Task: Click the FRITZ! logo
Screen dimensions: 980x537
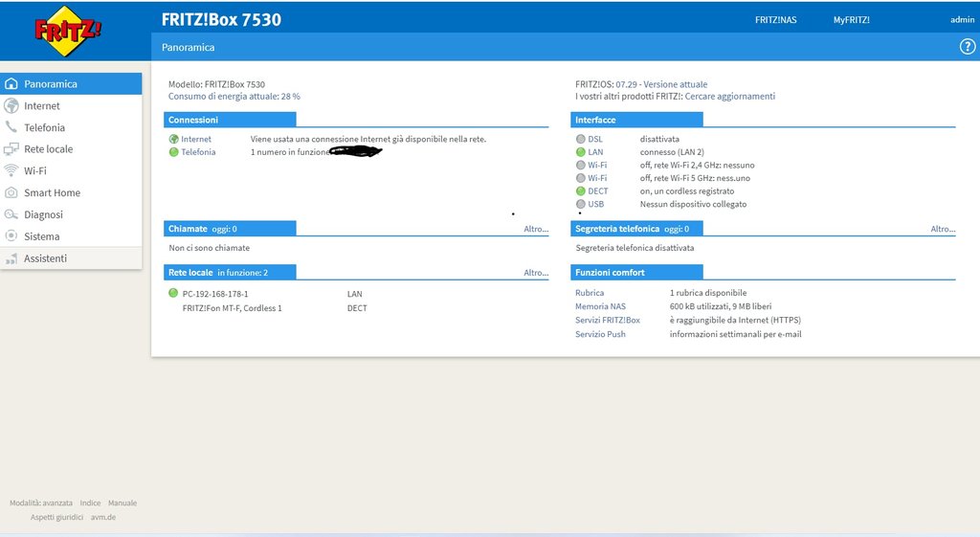Action: point(68,32)
